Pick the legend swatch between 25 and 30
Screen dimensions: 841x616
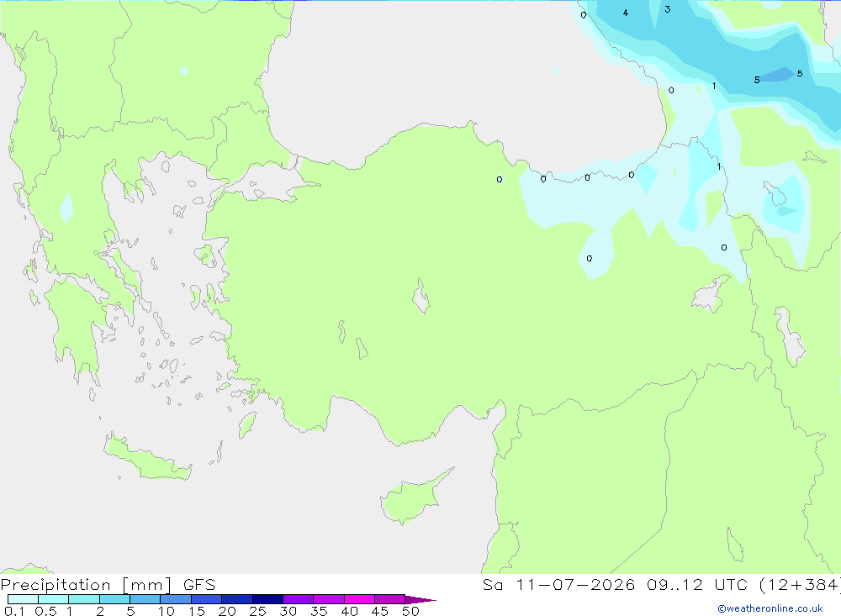coord(267,599)
